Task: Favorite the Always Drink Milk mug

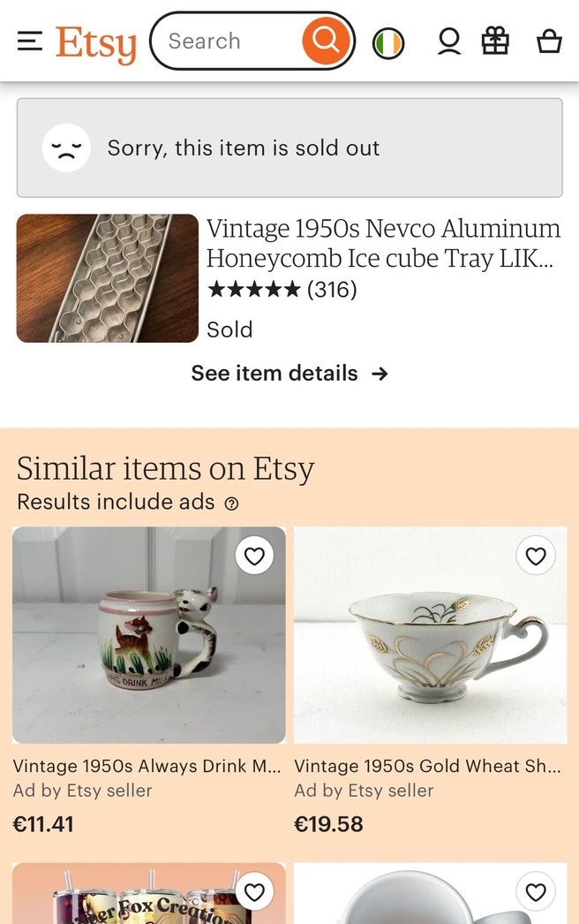Action: 254,556
